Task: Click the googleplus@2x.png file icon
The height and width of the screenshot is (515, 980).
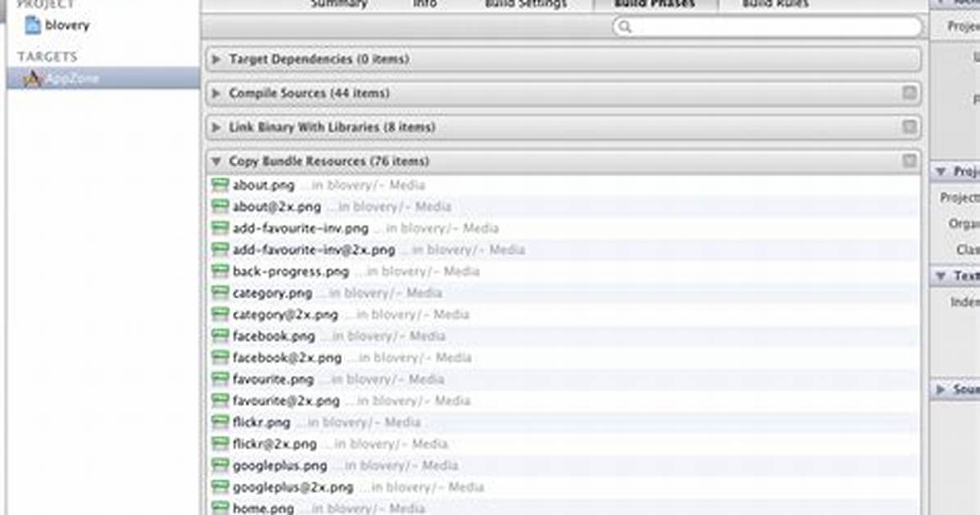Action: pos(220,487)
